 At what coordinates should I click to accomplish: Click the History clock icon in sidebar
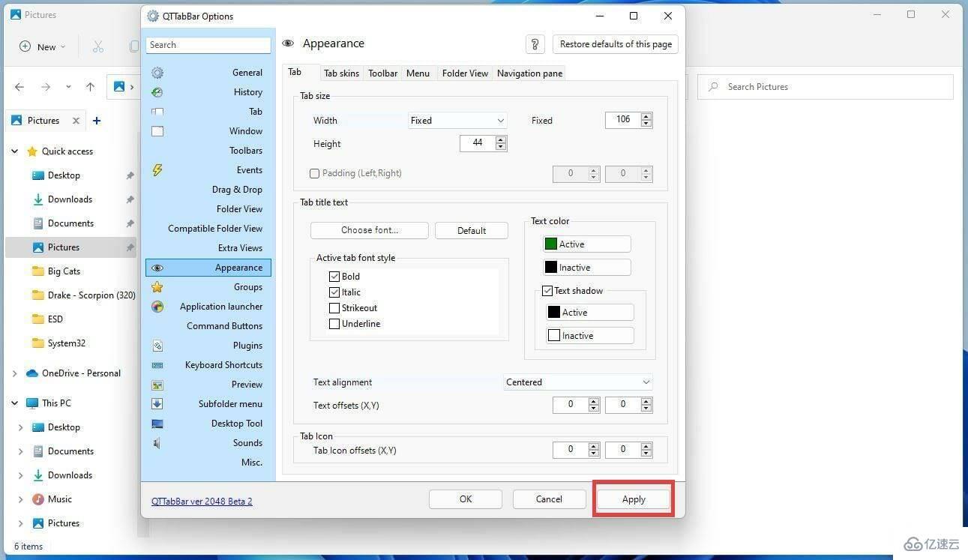click(157, 92)
